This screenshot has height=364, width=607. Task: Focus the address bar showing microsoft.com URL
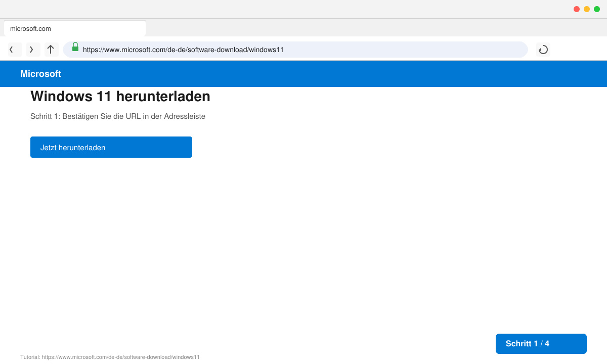(295, 50)
